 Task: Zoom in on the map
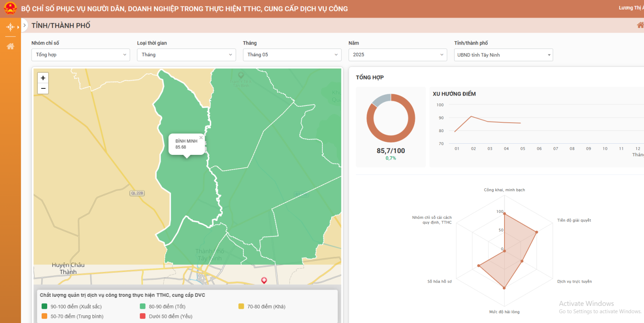[x=43, y=78]
